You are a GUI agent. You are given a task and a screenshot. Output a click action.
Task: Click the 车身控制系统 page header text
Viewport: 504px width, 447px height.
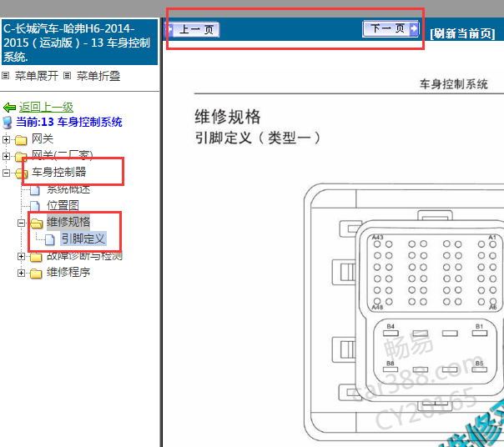click(454, 84)
